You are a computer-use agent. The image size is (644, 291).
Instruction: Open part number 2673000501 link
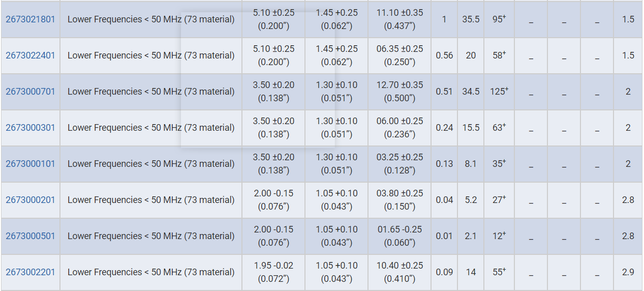tap(30, 236)
